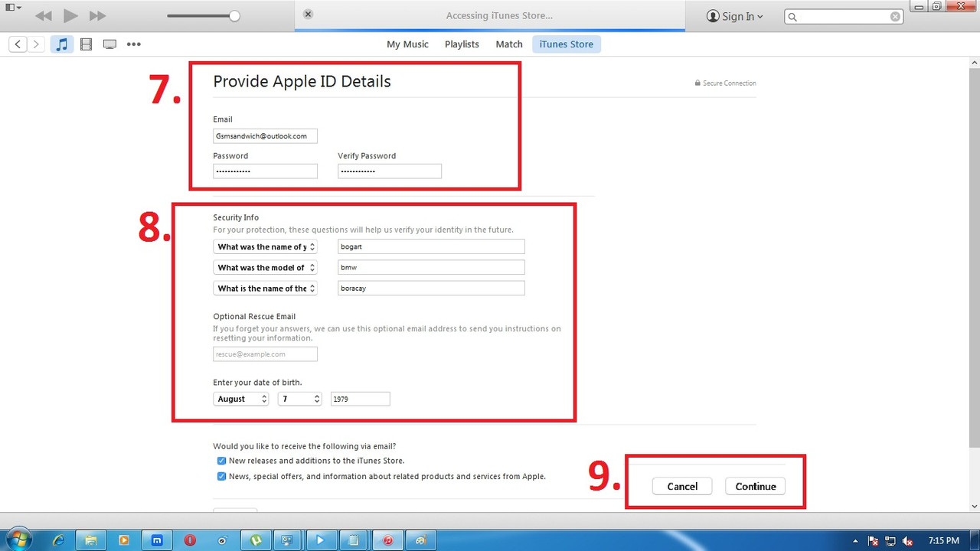Screen dimensions: 980x551
Task: Open the Music library view
Action: pyautogui.click(x=62, y=44)
